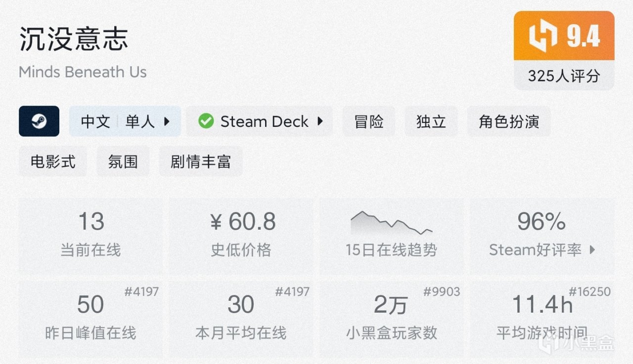Click the Steam platform icon
This screenshot has width=633, height=364.
tap(39, 121)
